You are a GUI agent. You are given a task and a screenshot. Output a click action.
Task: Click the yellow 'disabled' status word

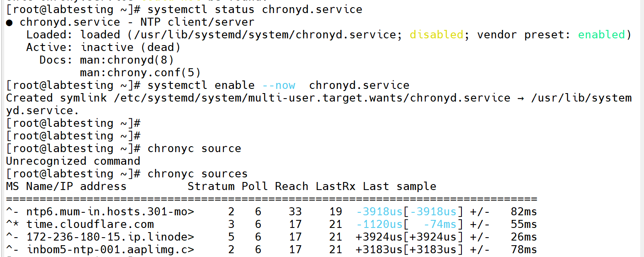point(436,35)
